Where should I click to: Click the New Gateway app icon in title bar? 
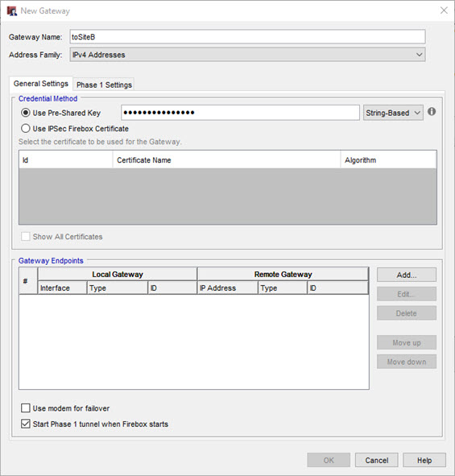coord(12,11)
